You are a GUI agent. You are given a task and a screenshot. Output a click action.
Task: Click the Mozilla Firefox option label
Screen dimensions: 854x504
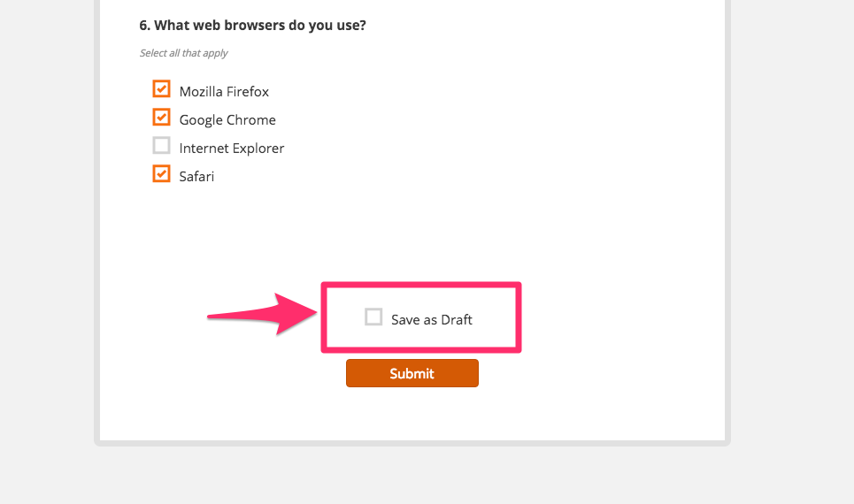click(224, 91)
